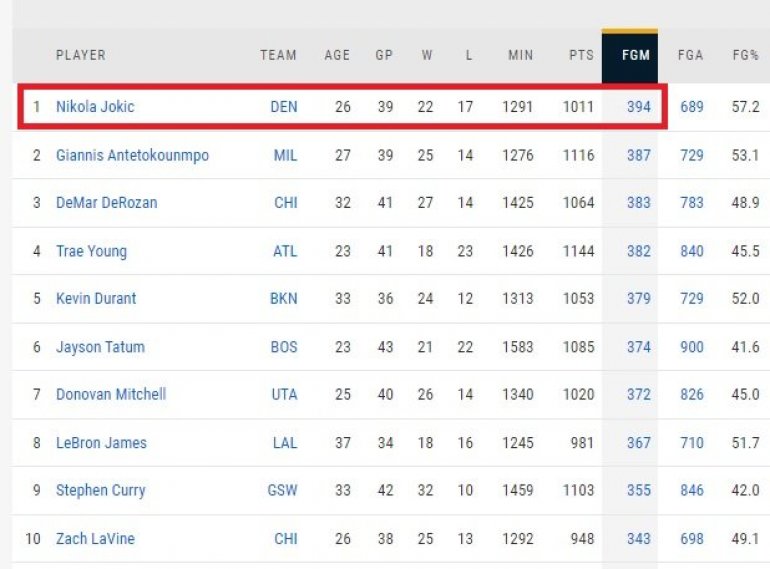770x569 pixels.
Task: Click Giannis Antetokounmpo's name link
Action: pos(132,155)
